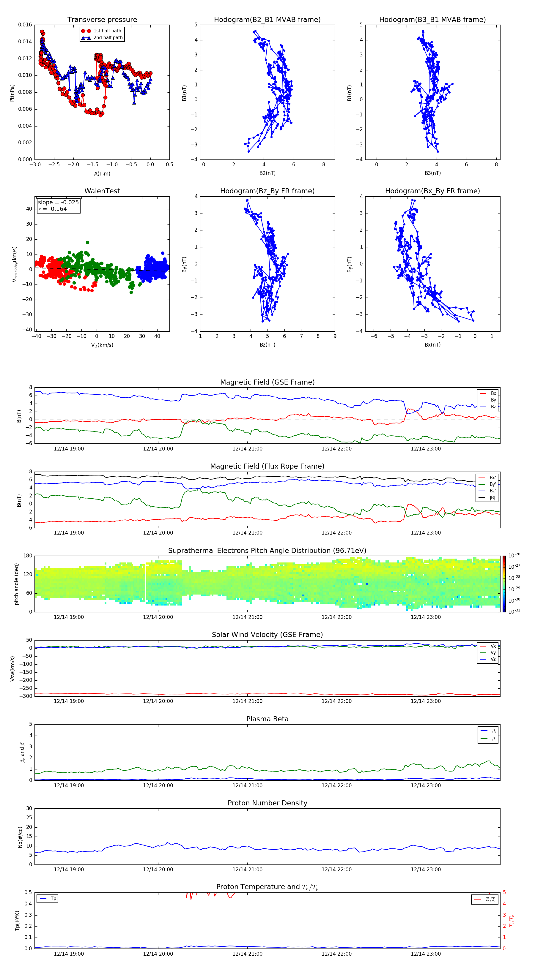Click the "V_remaining(km/s)" y-axis label
Viewport: 535px width, 980px height.
point(15,264)
